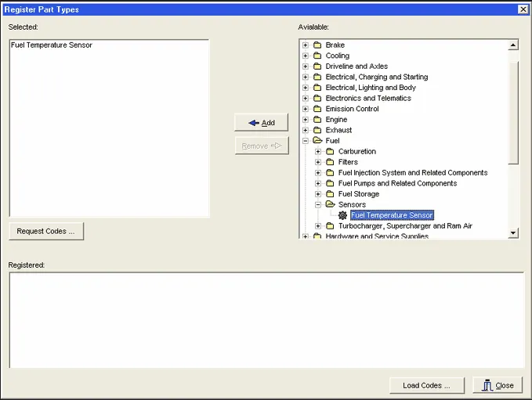Click the Electrical, Lighting and Body folder icon

(317, 88)
